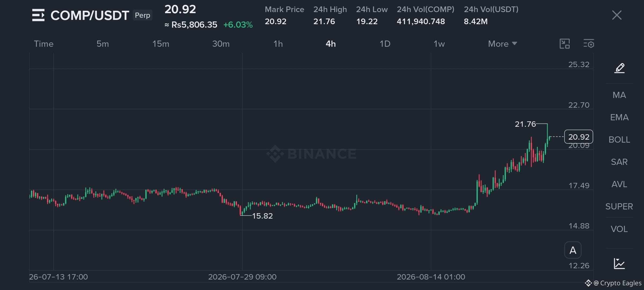
Task: Open the chart layout split-view icon
Action: [565, 44]
